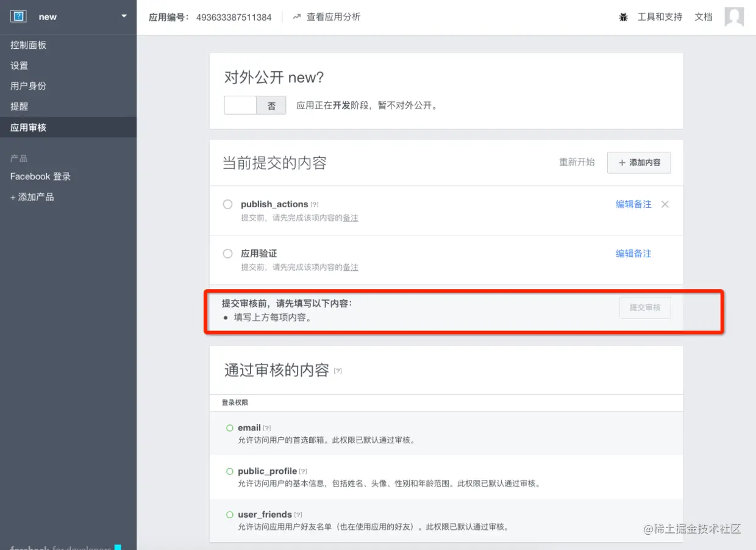Click the user avatar at top right

pos(734,17)
